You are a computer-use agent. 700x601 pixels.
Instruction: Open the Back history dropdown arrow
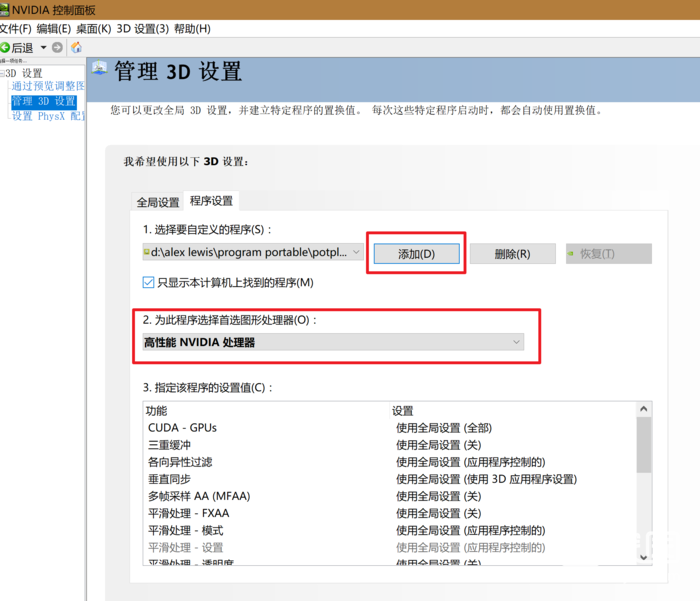point(43,47)
